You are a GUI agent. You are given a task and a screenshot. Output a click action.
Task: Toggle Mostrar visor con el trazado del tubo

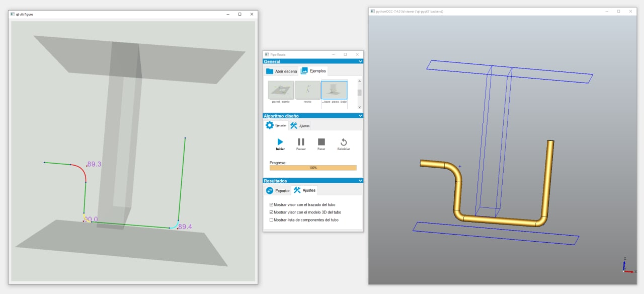[x=302, y=205]
